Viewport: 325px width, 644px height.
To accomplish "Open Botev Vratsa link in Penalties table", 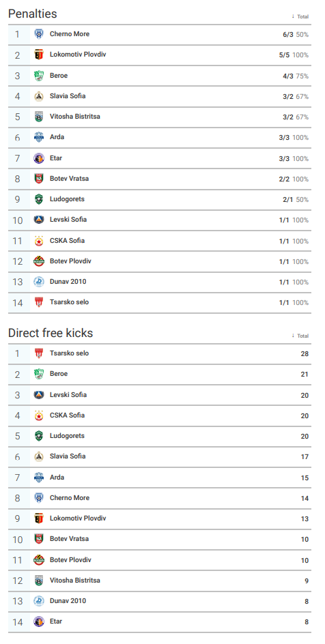I will pos(69,179).
